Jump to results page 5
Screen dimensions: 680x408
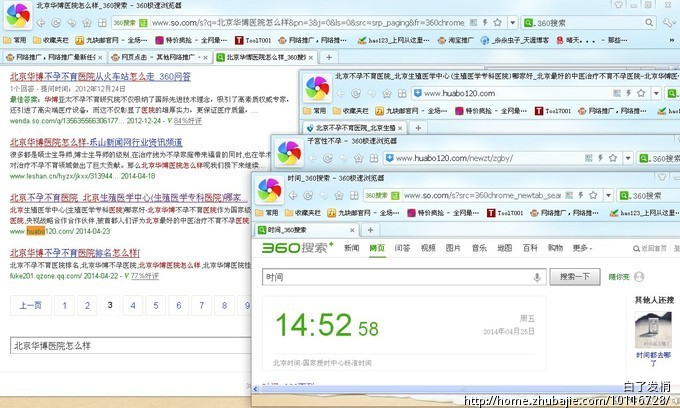click(x=156, y=305)
